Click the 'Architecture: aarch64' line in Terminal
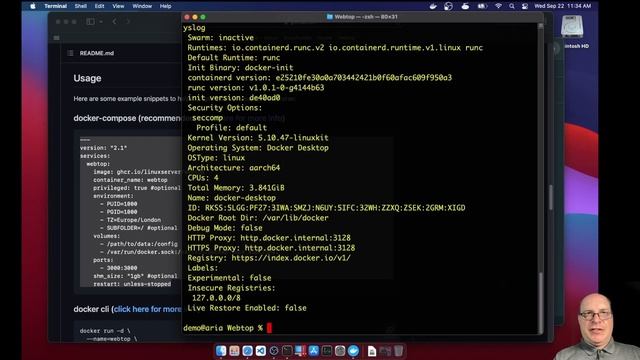This screenshot has height=360, width=640. (x=234, y=168)
